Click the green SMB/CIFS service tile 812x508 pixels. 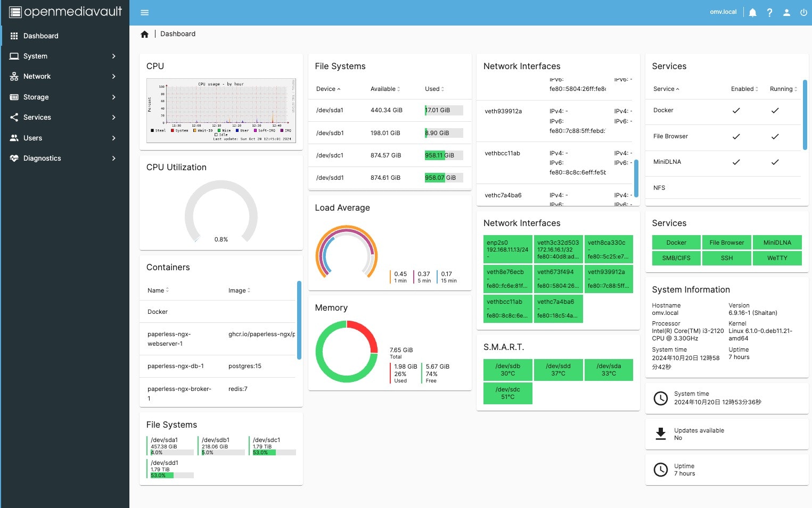point(676,258)
